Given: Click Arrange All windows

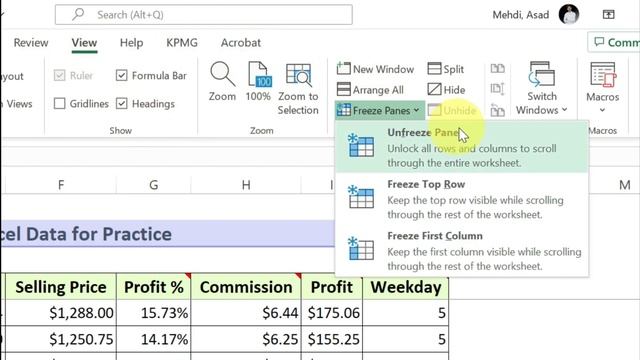Looking at the screenshot, I should pyautogui.click(x=370, y=89).
